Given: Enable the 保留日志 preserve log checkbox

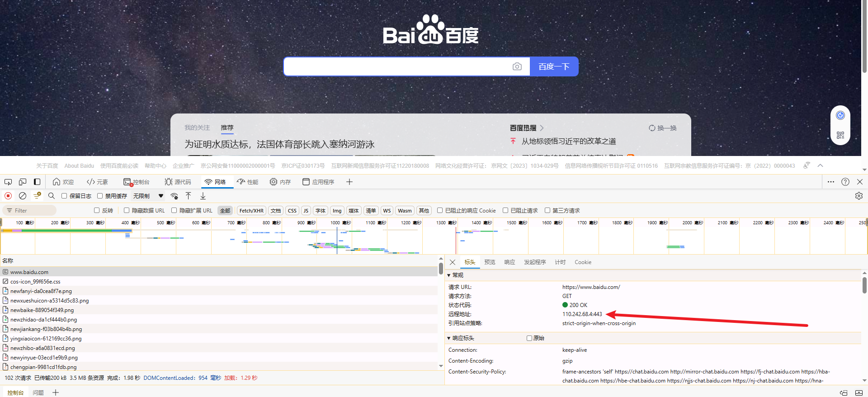Looking at the screenshot, I should [x=64, y=196].
